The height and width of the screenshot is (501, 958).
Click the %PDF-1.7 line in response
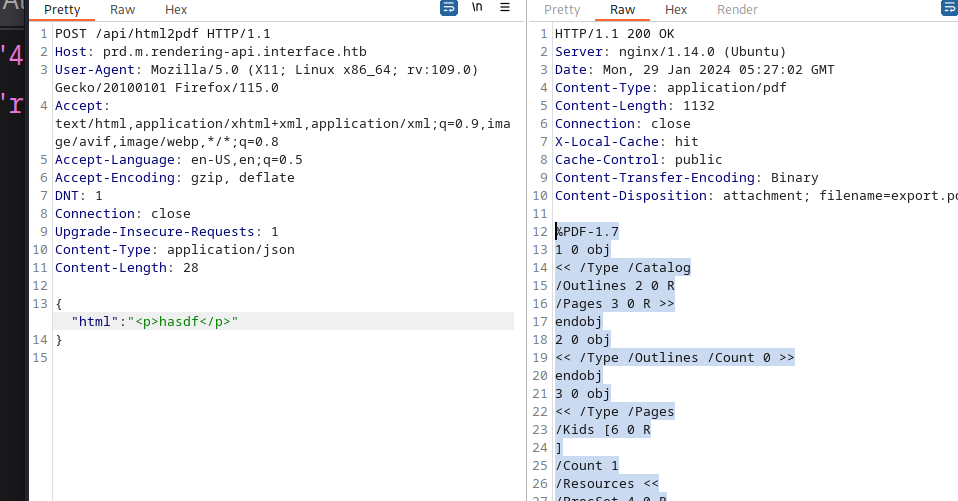click(587, 232)
